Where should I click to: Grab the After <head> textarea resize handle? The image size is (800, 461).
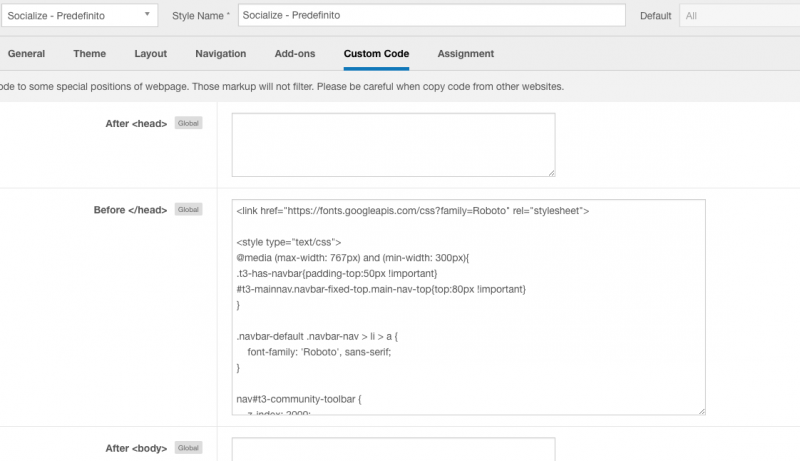click(551, 172)
